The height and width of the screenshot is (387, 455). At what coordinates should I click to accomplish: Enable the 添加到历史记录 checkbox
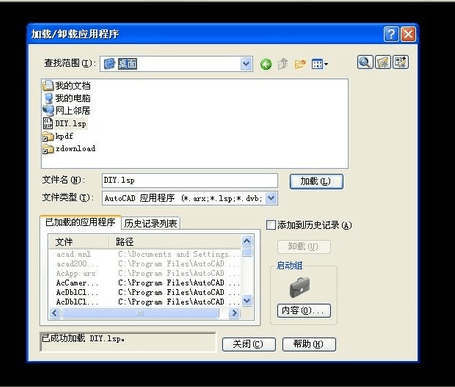point(271,225)
